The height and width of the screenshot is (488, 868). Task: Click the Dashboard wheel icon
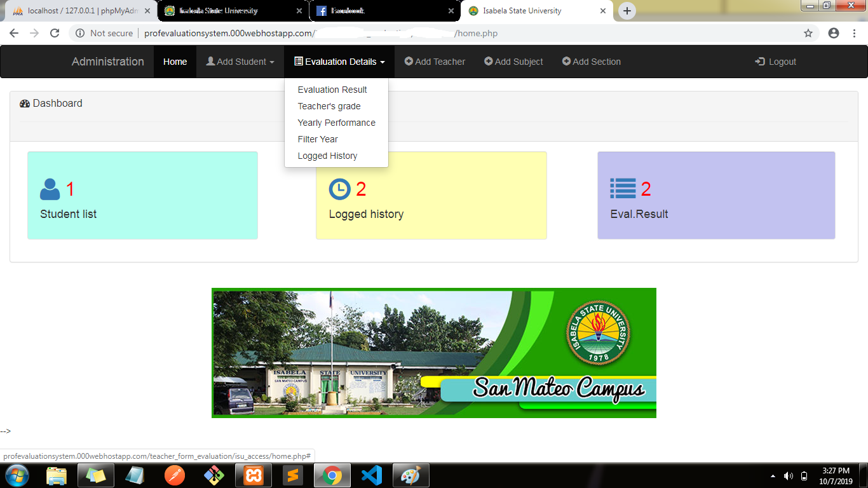(25, 103)
